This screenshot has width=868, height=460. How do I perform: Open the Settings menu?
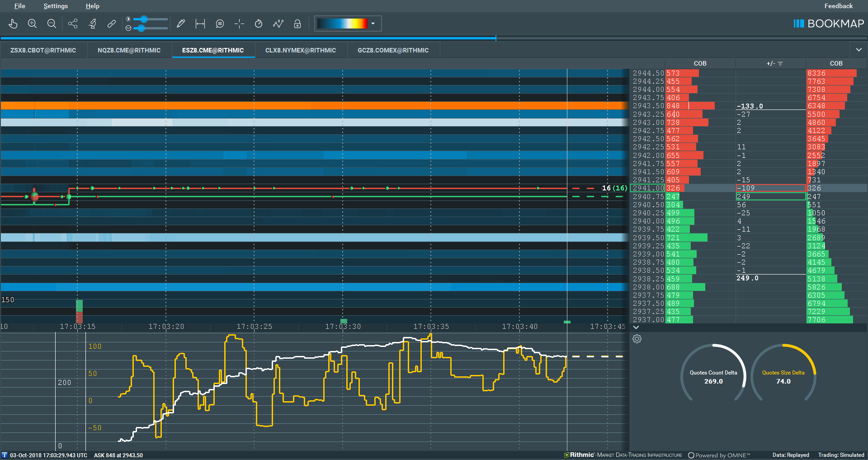tap(55, 6)
